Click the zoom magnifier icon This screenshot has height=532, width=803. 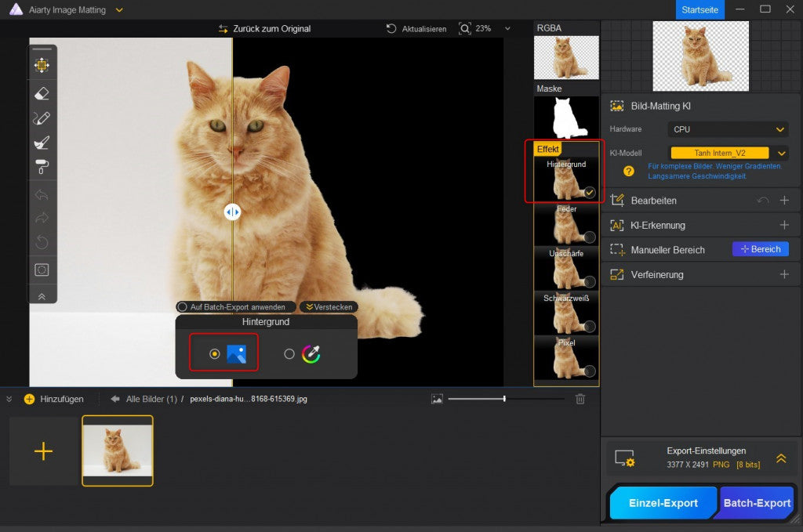click(x=465, y=28)
